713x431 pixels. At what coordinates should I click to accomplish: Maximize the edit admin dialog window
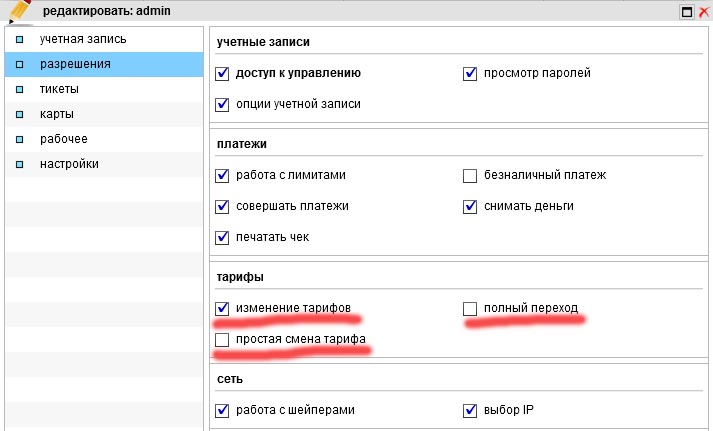click(687, 12)
